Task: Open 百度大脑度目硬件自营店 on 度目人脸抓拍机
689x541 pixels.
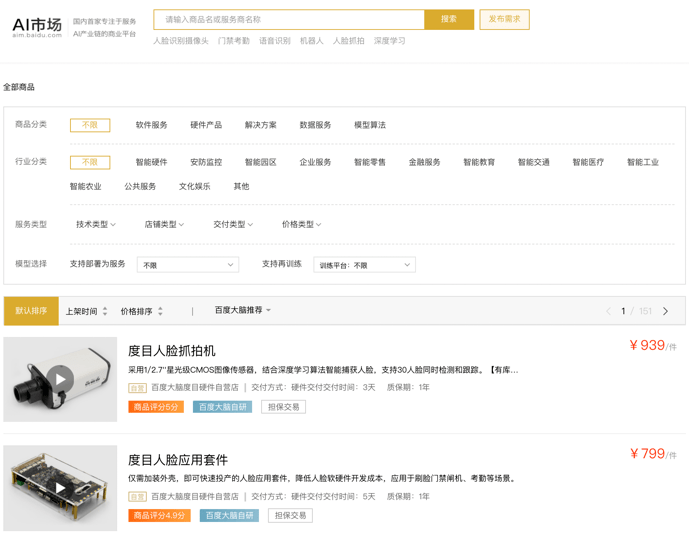Action: click(x=195, y=388)
